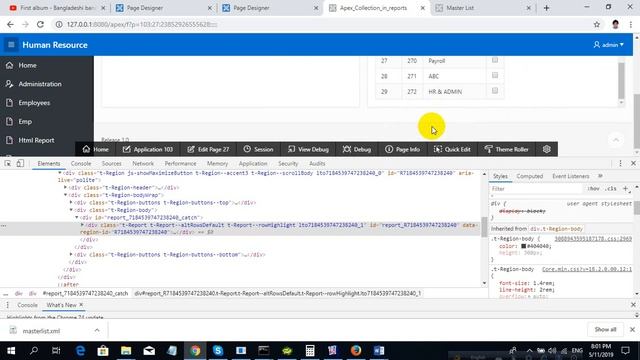Screen dimensions: 640x360
Task: Activate the DevTools inspect element picker
Action: click(8, 163)
